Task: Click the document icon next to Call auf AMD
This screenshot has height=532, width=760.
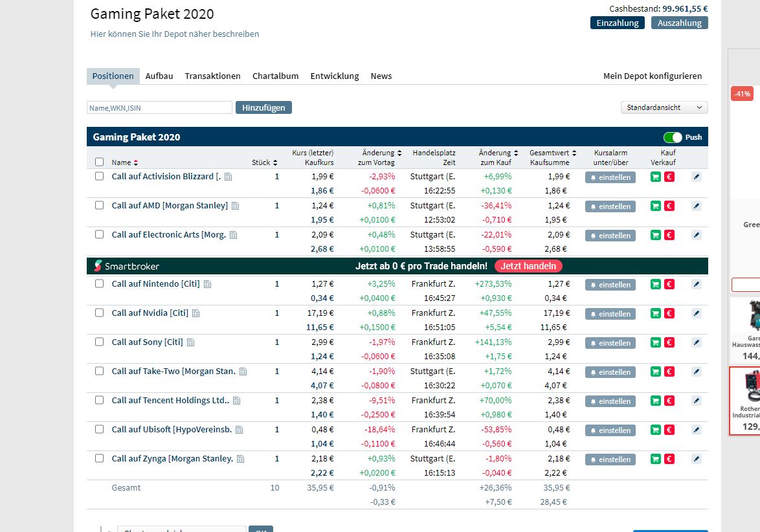Action: tap(236, 205)
